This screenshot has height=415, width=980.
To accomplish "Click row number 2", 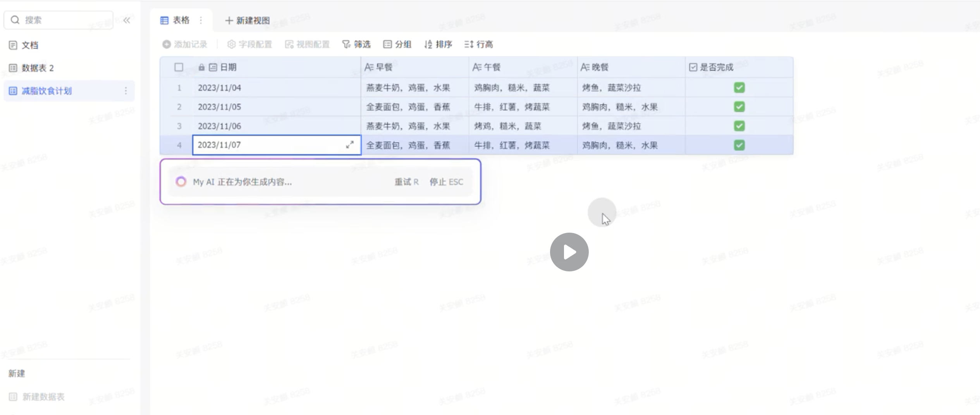I will click(x=179, y=106).
